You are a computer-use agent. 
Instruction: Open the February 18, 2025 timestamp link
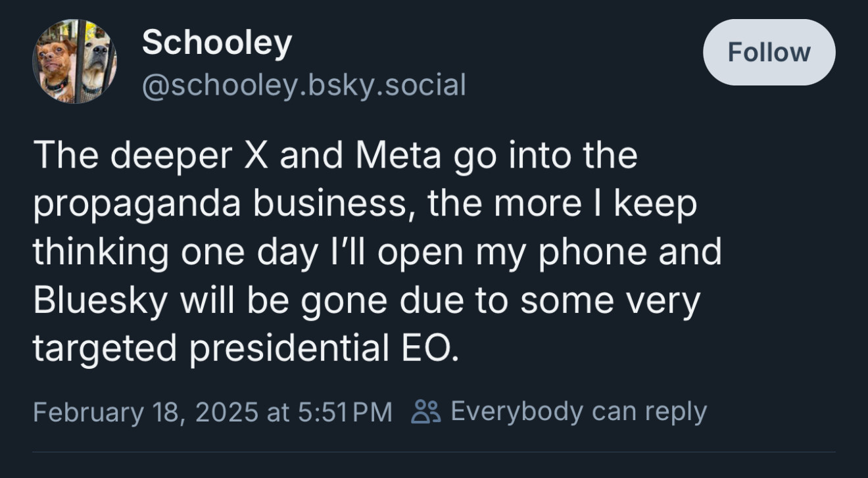[212, 412]
